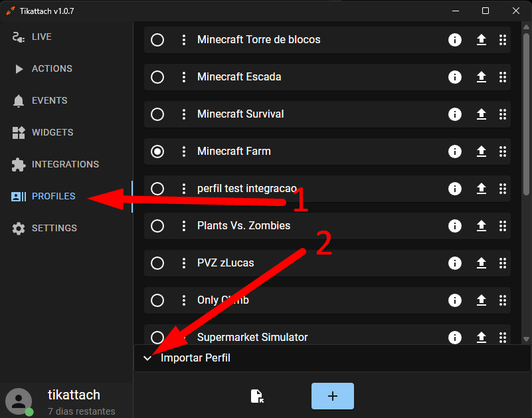
Task: Open info for Minecraft Torre de blocos
Action: [x=455, y=40]
